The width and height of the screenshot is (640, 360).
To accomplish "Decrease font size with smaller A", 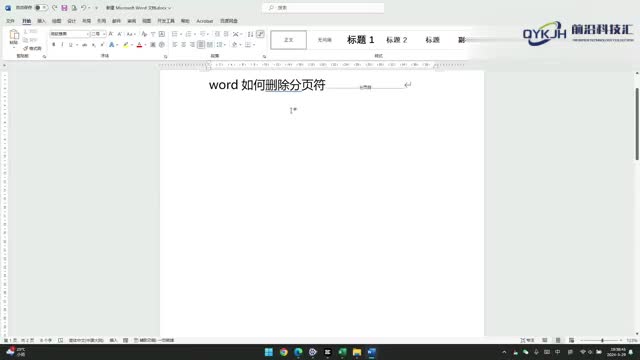I will click(x=119, y=34).
